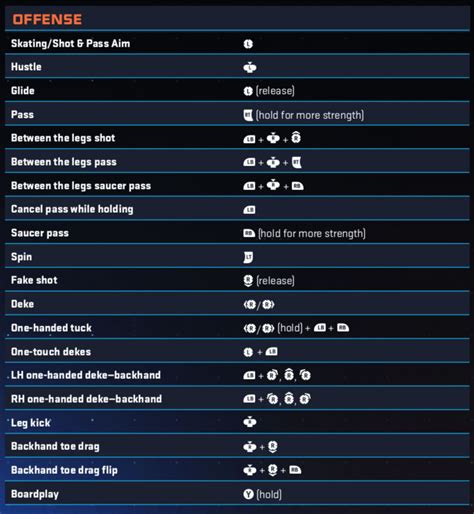Image resolution: width=474 pixels, height=514 pixels.
Task: Click the RT trigger icon in the Pass row
Action: pyautogui.click(x=248, y=115)
